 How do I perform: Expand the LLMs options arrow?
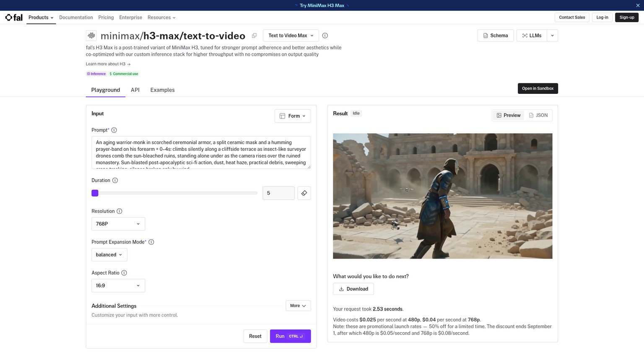[553, 36]
